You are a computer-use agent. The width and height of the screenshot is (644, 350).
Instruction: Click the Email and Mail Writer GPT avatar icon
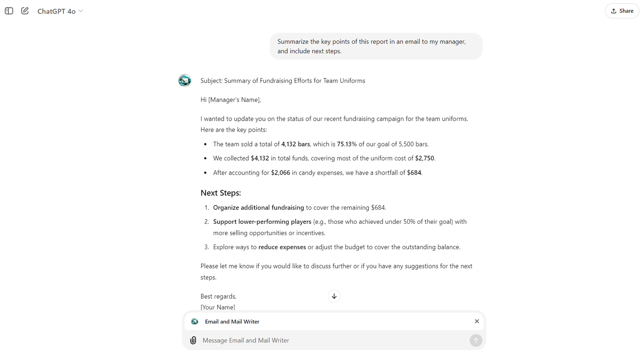(194, 321)
